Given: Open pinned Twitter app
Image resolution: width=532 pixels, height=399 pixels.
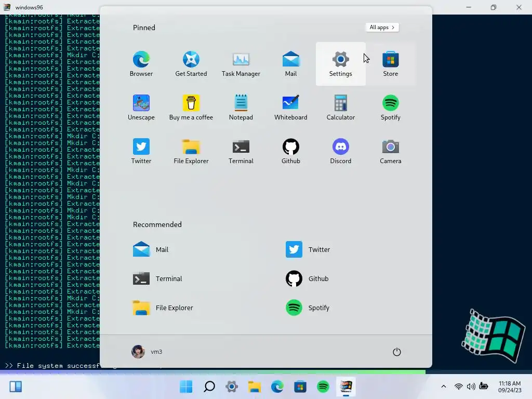Looking at the screenshot, I should (x=141, y=151).
